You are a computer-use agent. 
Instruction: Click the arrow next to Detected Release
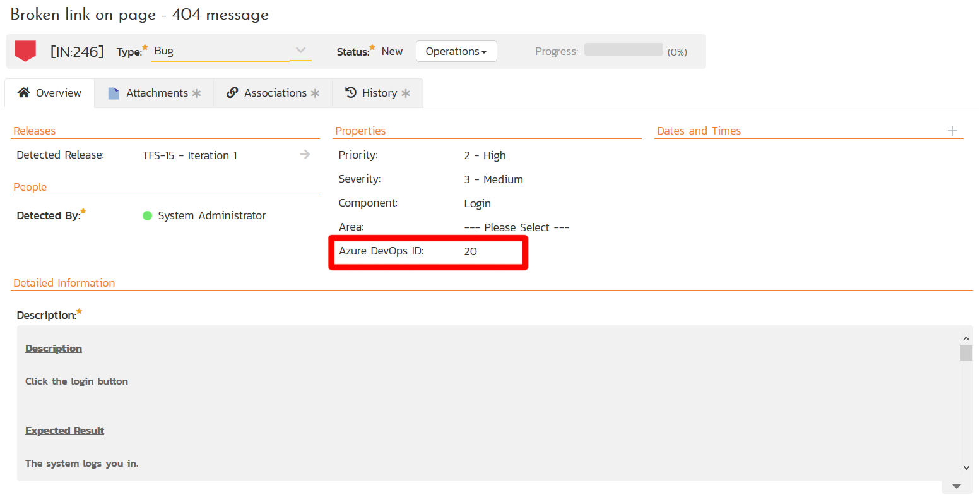(x=305, y=155)
